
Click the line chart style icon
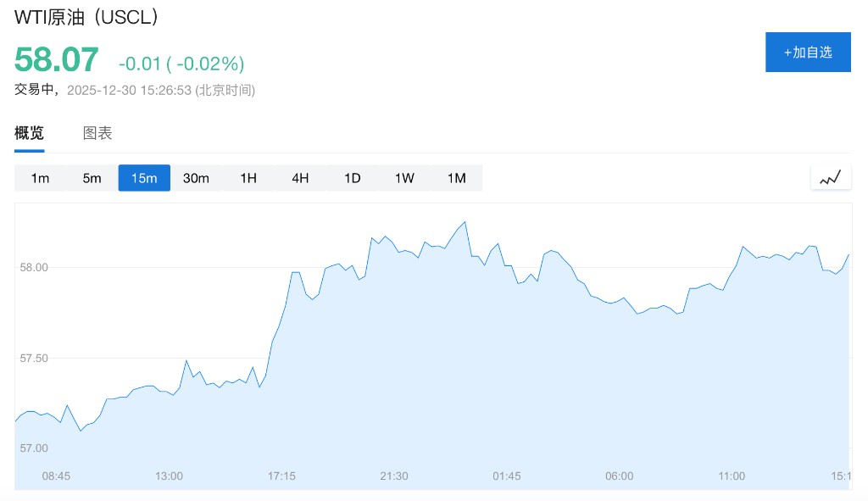[x=831, y=177]
